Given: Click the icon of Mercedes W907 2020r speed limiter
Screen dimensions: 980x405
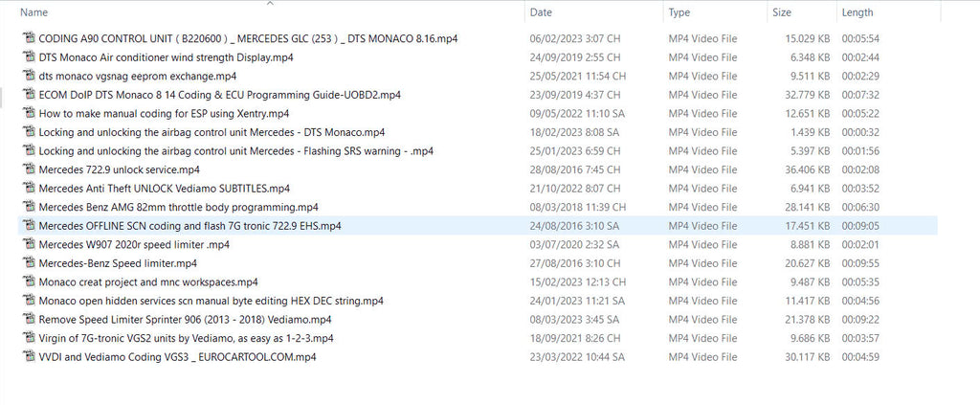Looking at the screenshot, I should pyautogui.click(x=28, y=244).
